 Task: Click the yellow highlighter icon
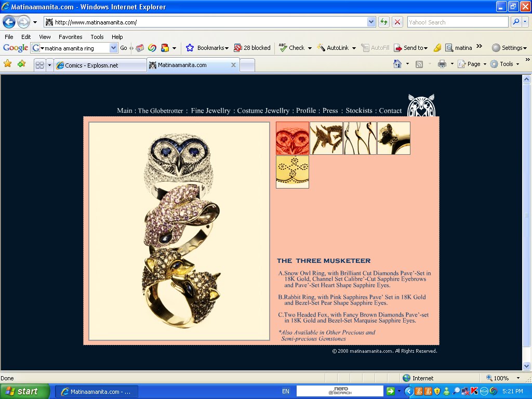pyautogui.click(x=437, y=48)
